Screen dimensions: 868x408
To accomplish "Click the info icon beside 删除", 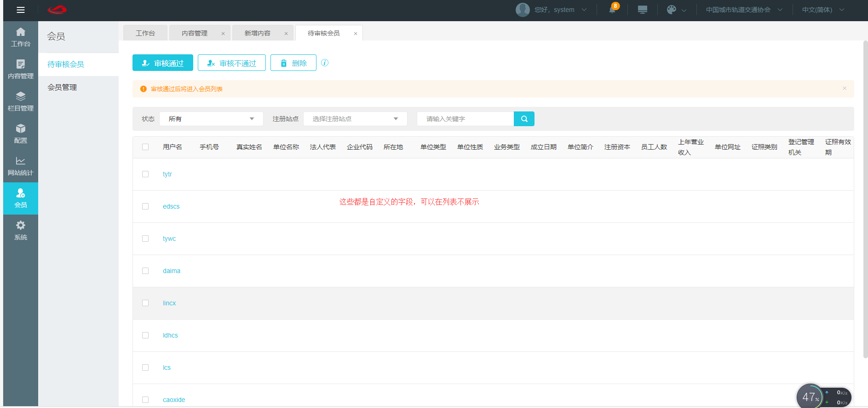I will point(325,63).
